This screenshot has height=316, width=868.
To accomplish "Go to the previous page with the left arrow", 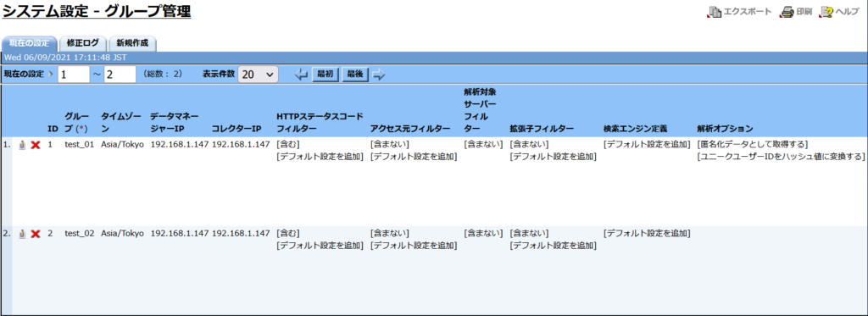I will [301, 75].
